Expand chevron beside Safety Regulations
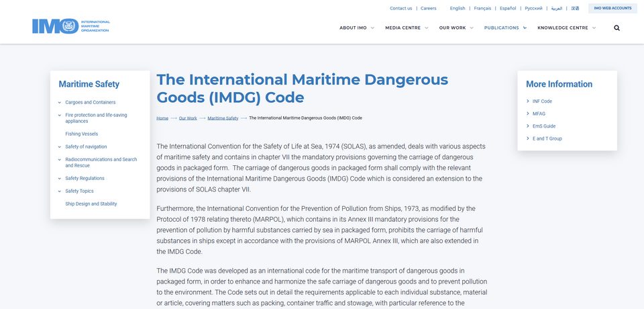Image resolution: width=644 pixels, height=309 pixels. coord(60,179)
